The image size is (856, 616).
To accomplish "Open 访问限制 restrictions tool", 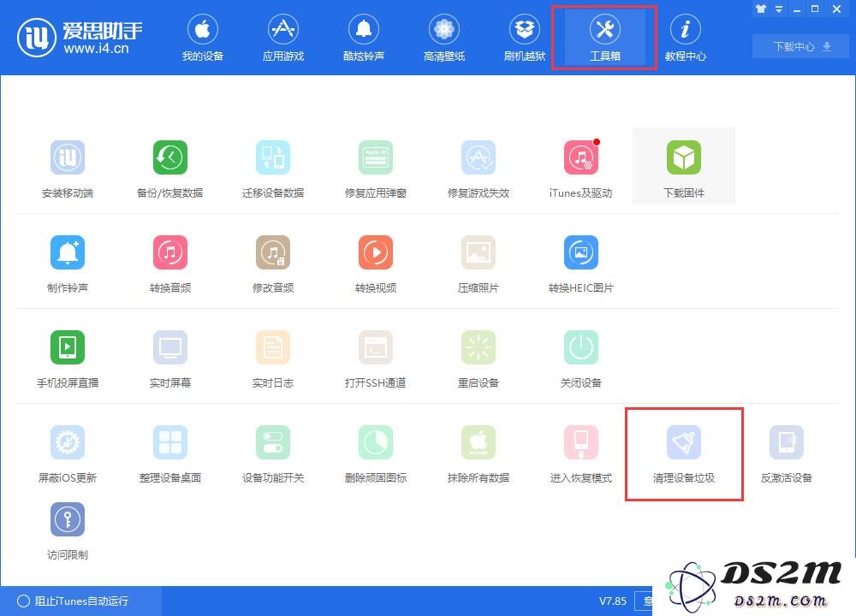I will 67,531.
